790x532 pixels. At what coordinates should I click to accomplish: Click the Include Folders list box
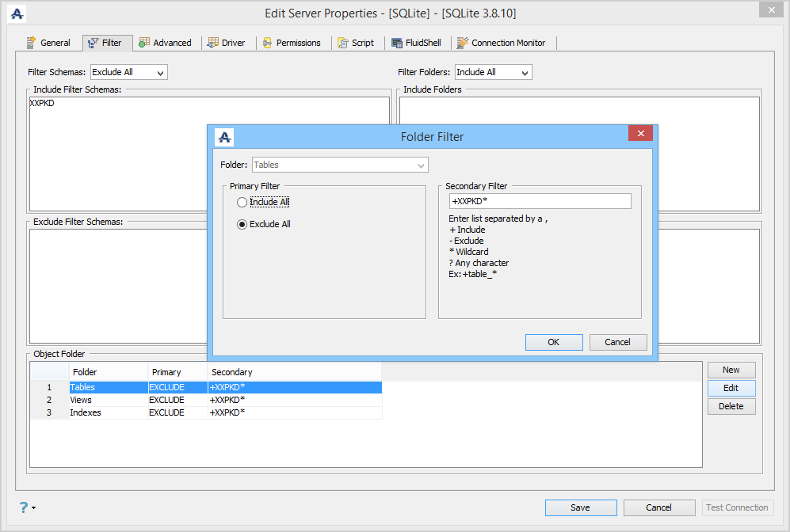click(x=579, y=154)
